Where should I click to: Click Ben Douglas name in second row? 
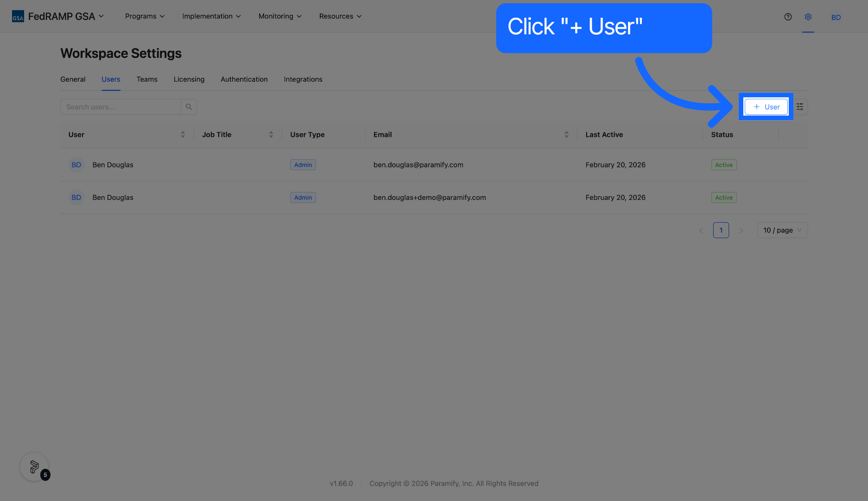point(113,197)
